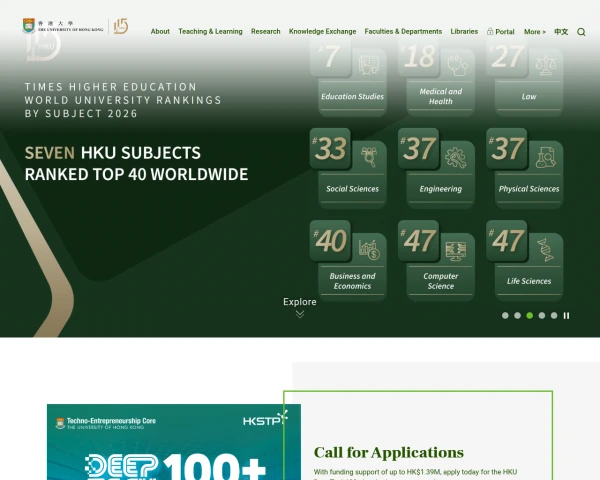The image size is (600, 480).
Task: Open the Teaching & Learning menu
Action: click(210, 31)
